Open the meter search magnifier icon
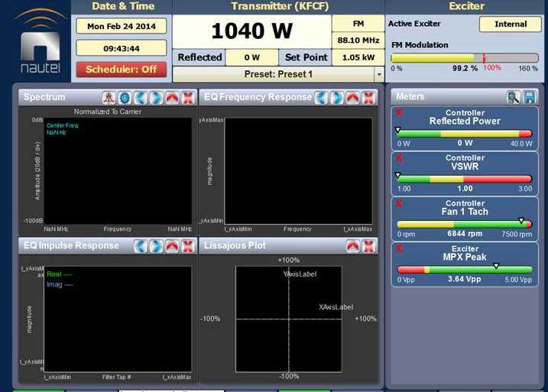The height and width of the screenshot is (392, 548). (513, 97)
